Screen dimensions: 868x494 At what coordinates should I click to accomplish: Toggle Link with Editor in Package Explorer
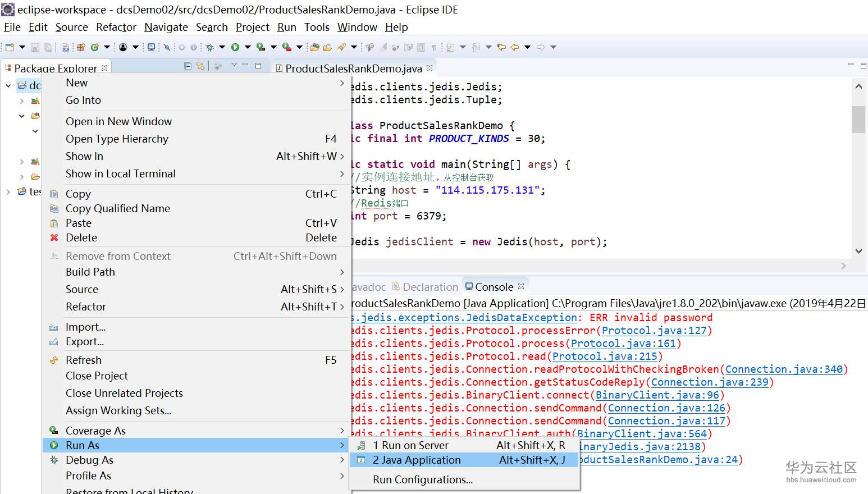coord(200,66)
